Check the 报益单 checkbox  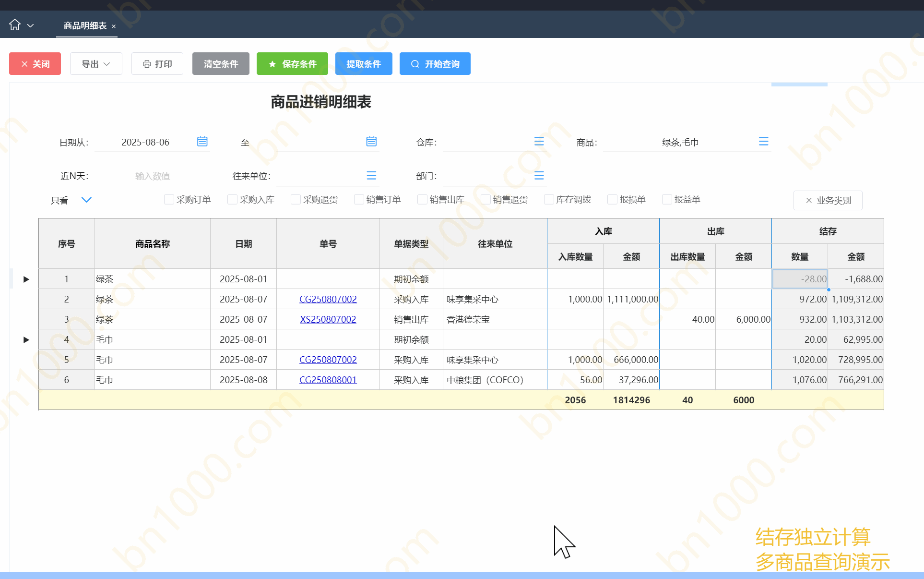[x=667, y=199]
